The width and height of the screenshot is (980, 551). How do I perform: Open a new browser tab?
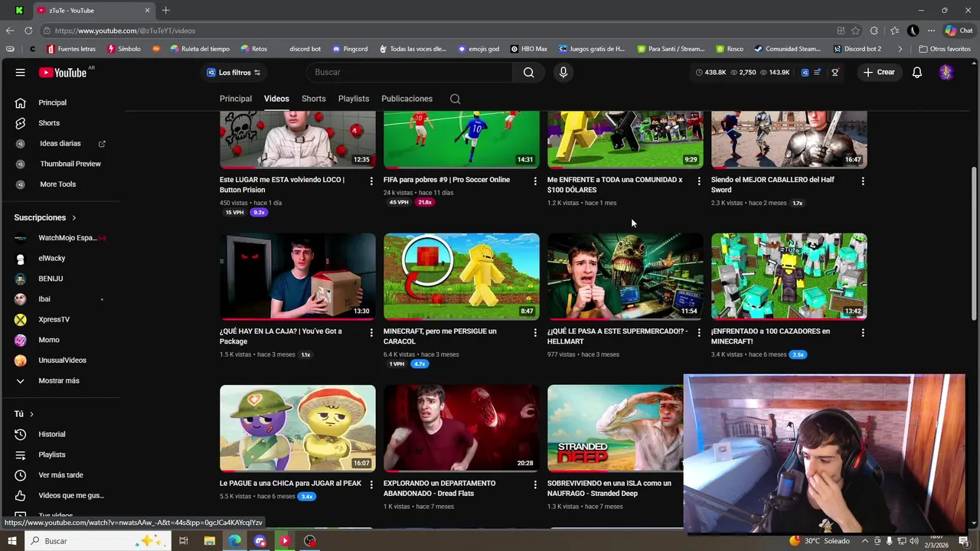pyautogui.click(x=165, y=10)
